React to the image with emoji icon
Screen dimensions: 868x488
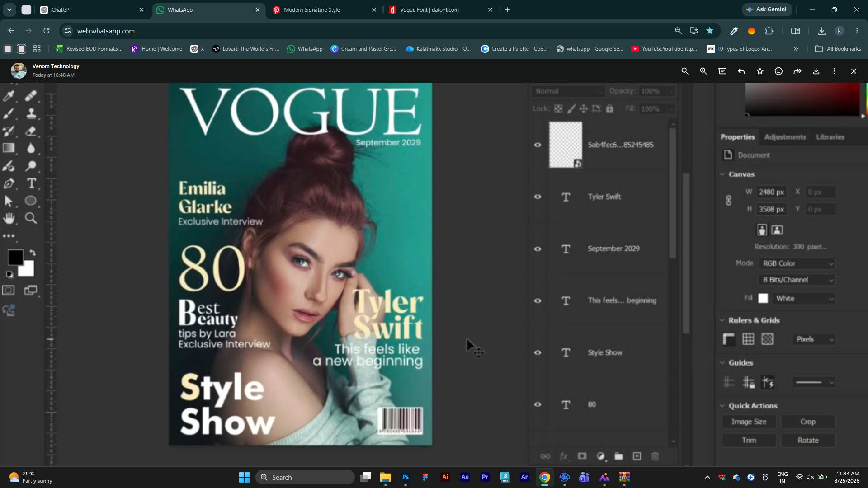coord(778,71)
